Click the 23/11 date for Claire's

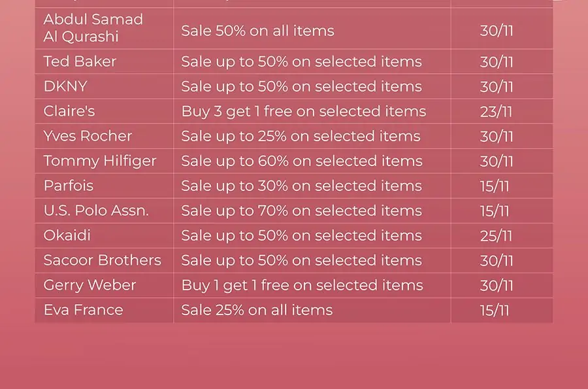point(496,112)
